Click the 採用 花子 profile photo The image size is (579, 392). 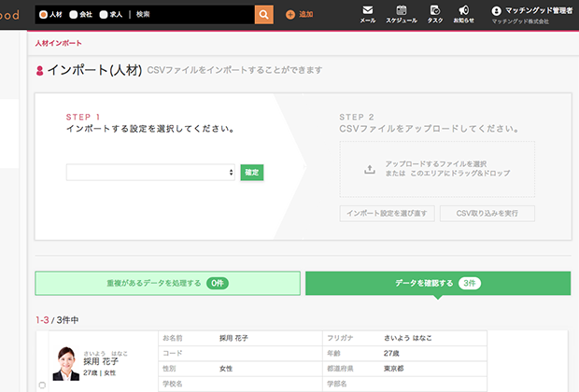[x=66, y=364]
